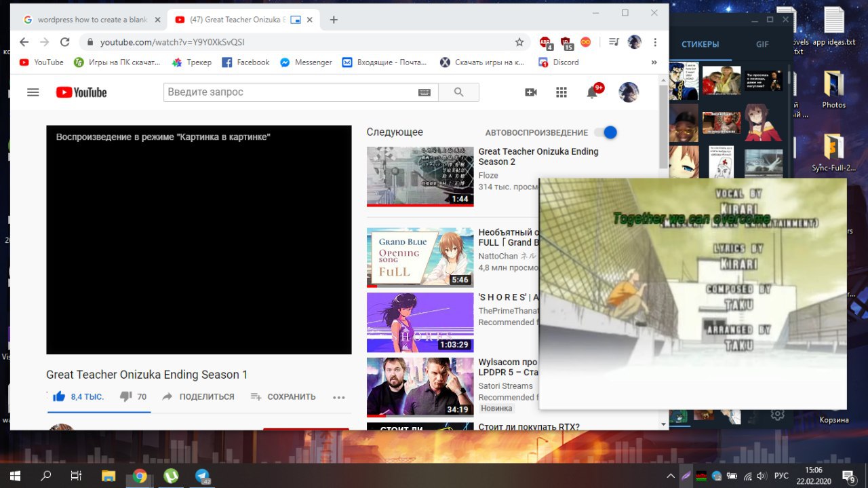The image size is (868, 488).
Task: Click СОХРАНИТЬ save button
Action: (283, 396)
